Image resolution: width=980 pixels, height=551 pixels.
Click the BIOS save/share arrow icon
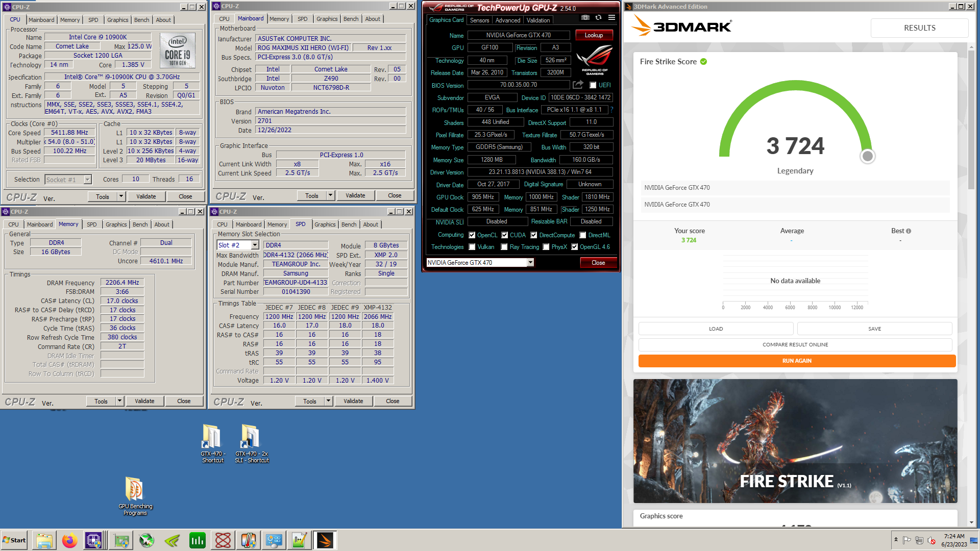point(578,85)
